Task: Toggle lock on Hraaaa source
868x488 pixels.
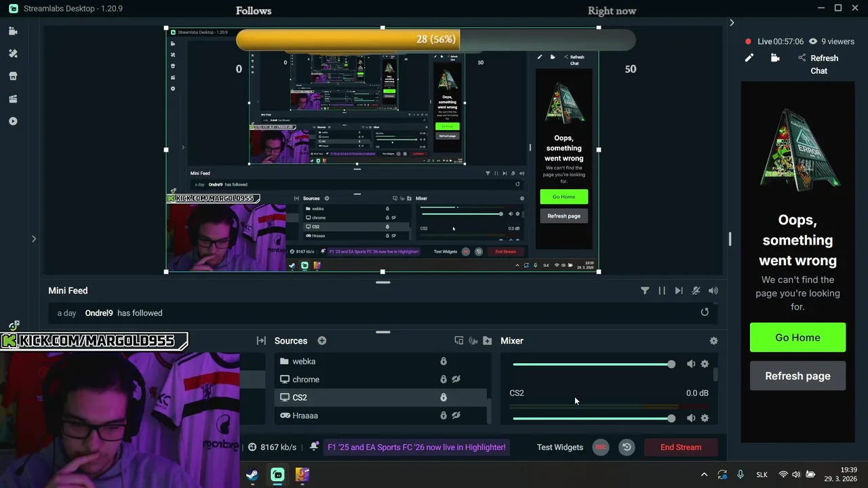Action: 443,415
